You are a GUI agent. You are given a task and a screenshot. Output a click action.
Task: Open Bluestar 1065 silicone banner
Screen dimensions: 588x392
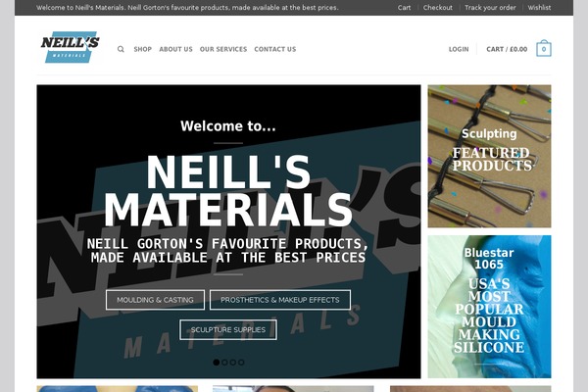(x=489, y=307)
